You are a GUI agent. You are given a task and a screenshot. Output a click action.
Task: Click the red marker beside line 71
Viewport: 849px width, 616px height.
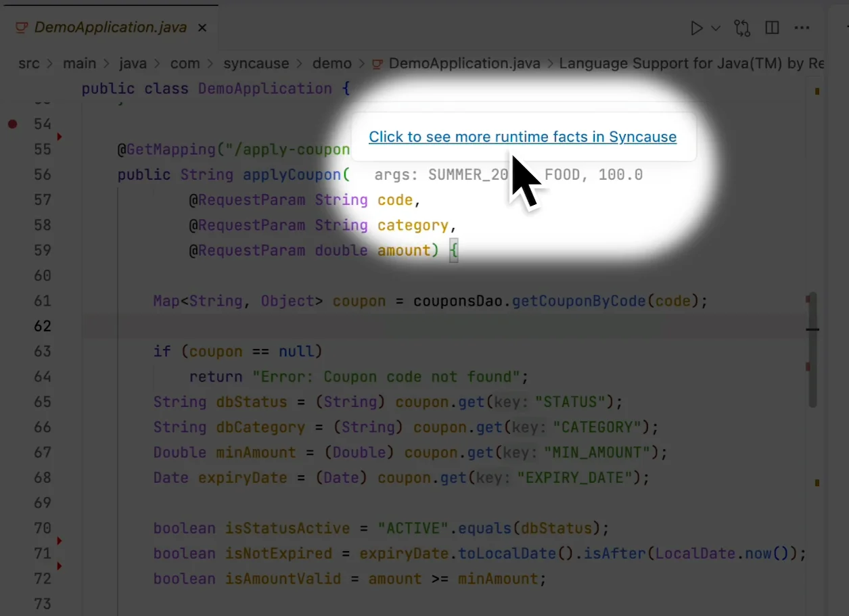click(x=60, y=541)
